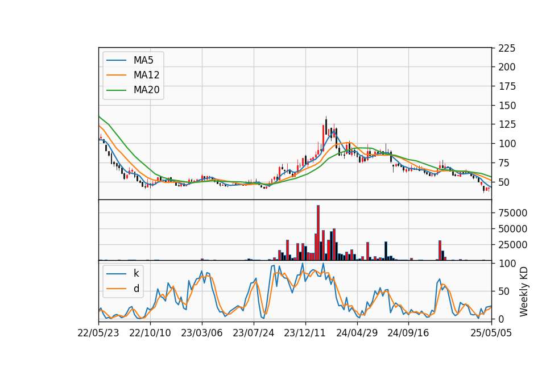Viewport: 546px width, 392px height.
Task: Select the orange MA12 legend line sample
Action: pos(117,75)
